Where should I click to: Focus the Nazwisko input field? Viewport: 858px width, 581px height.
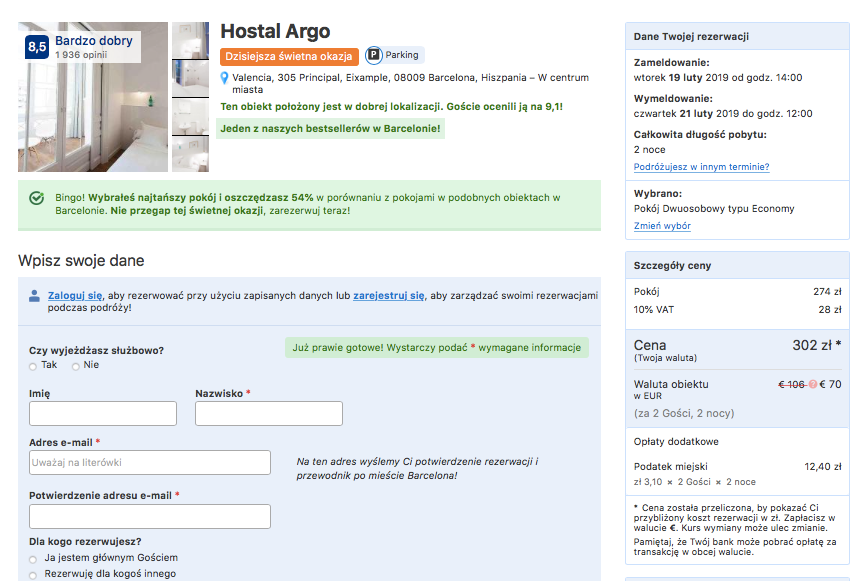269,414
